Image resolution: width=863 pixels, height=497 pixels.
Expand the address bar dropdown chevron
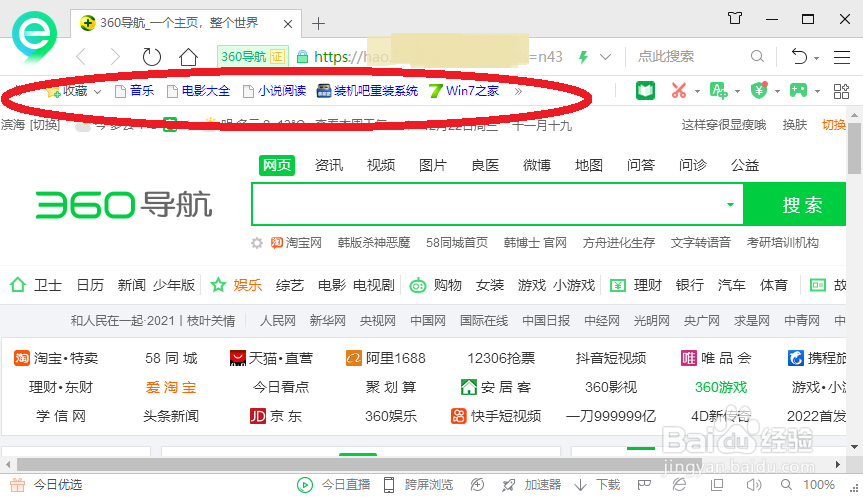[x=605, y=57]
